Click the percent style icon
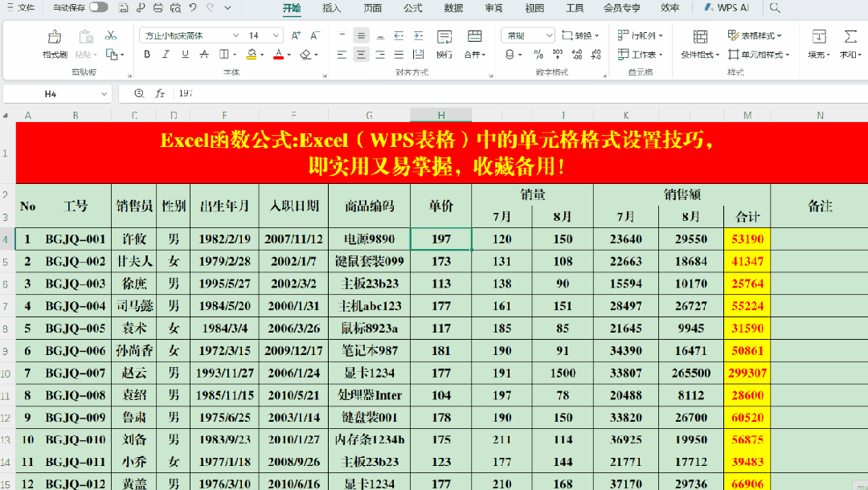Image resolution: width=868 pixels, height=490 pixels. [x=538, y=55]
